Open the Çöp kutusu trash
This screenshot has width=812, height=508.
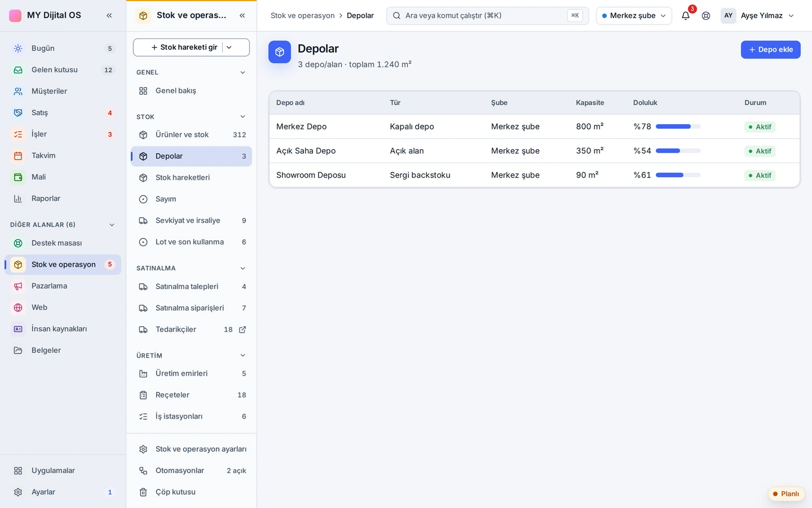(x=191, y=492)
